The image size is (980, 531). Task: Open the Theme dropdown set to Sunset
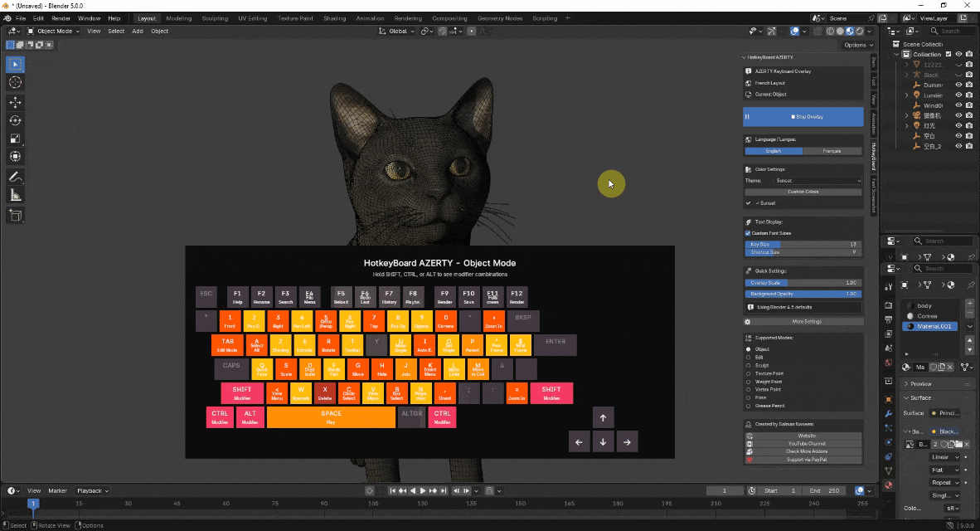[817, 181]
